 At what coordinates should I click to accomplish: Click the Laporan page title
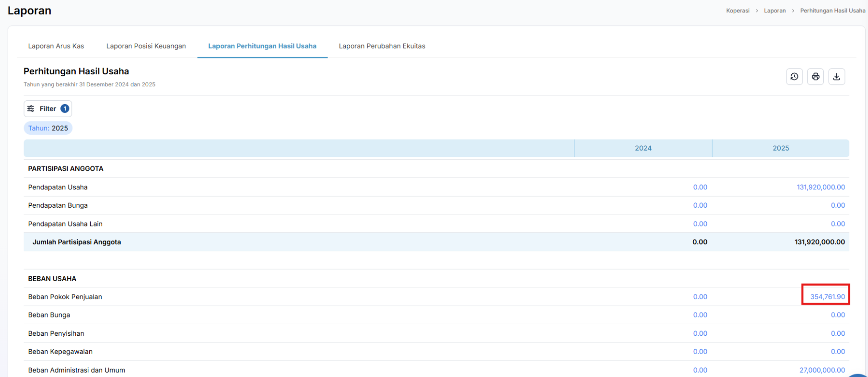29,11
